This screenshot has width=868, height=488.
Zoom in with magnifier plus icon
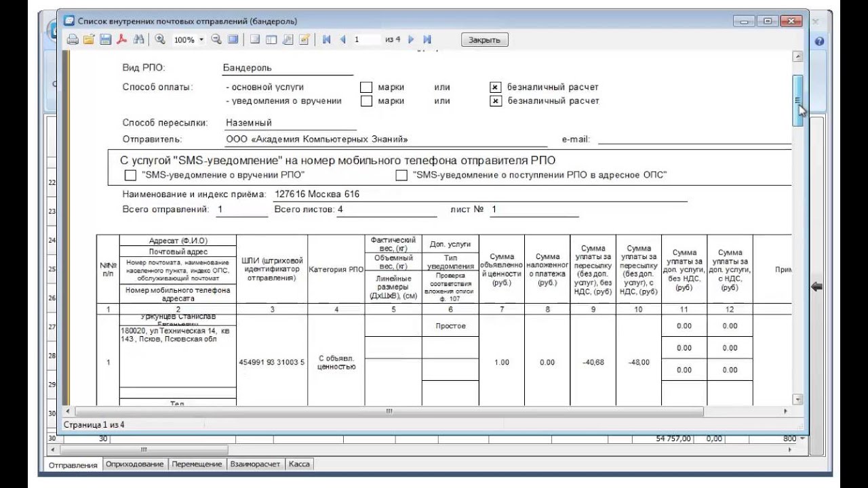point(160,40)
